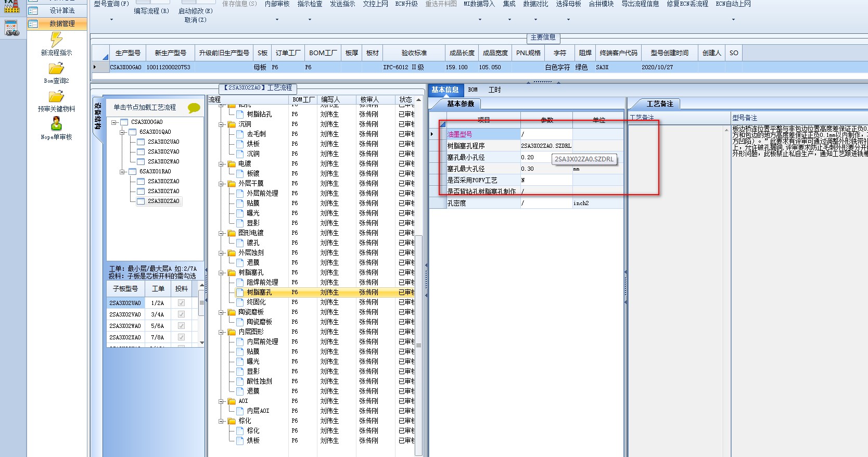Click the 子板 table scroll down arrow

(x=202, y=343)
